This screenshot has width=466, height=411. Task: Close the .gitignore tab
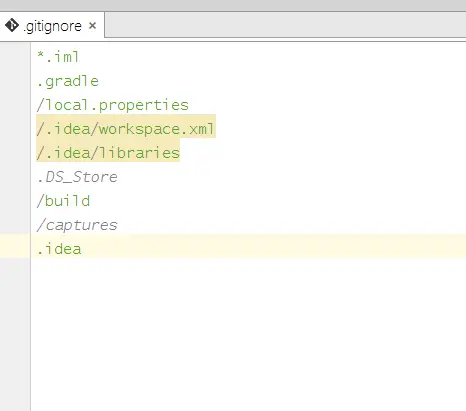[93, 25]
